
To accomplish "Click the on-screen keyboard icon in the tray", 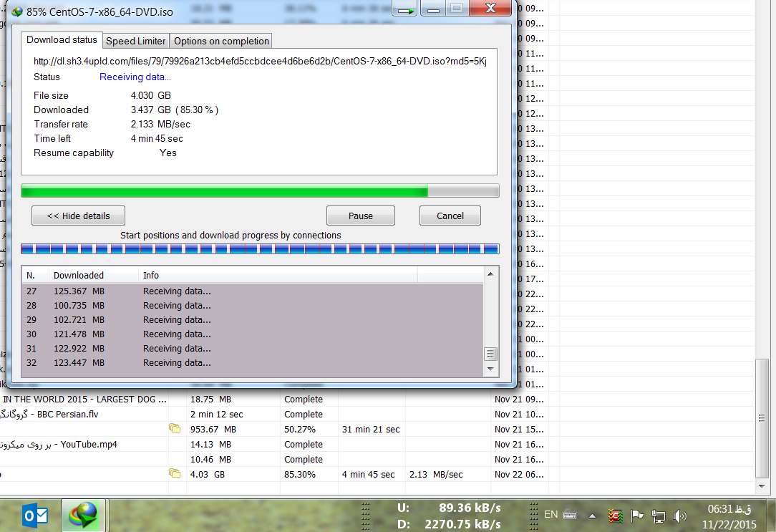I will pyautogui.click(x=570, y=516).
